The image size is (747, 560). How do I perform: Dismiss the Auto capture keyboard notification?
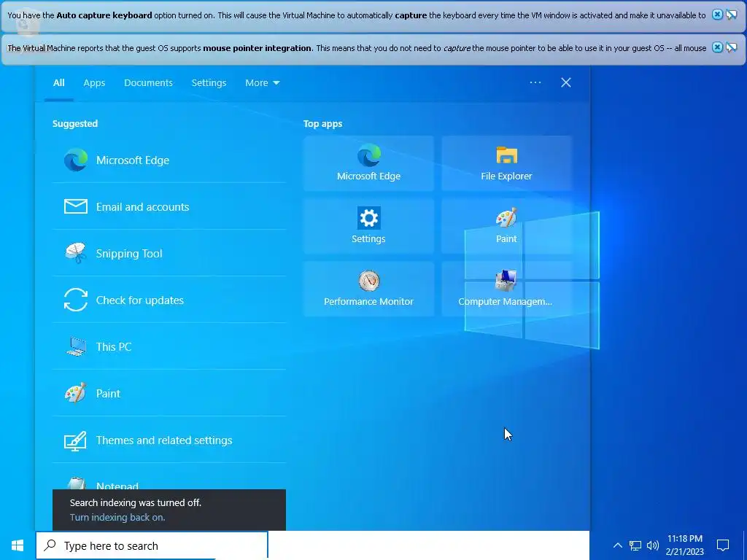click(717, 15)
